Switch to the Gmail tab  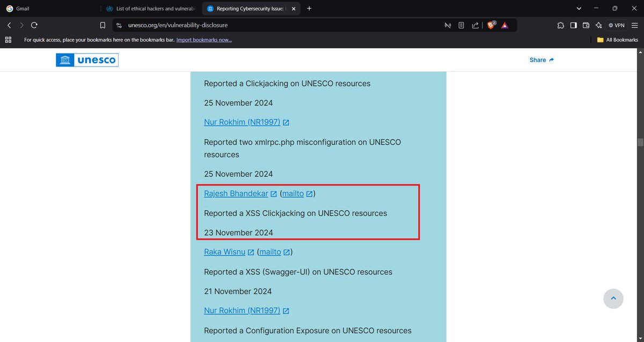49,9
